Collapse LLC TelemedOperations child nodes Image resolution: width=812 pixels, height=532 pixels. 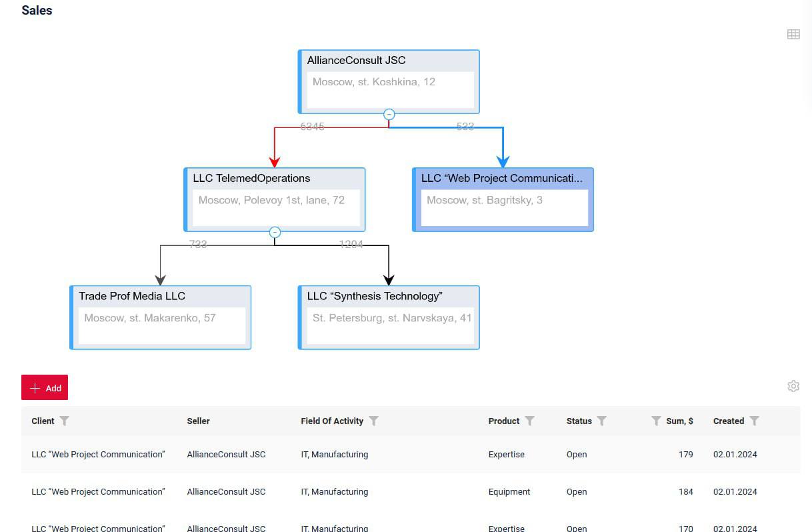click(x=275, y=233)
